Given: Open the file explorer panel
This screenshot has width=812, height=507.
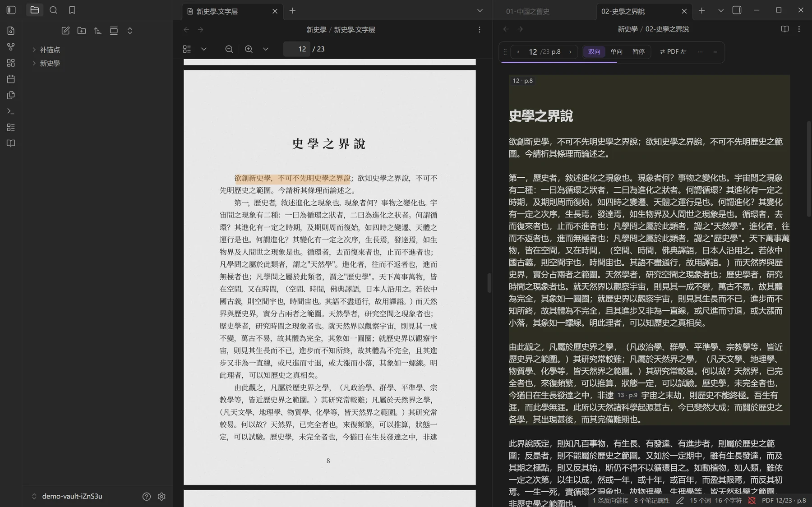Looking at the screenshot, I should pos(35,10).
